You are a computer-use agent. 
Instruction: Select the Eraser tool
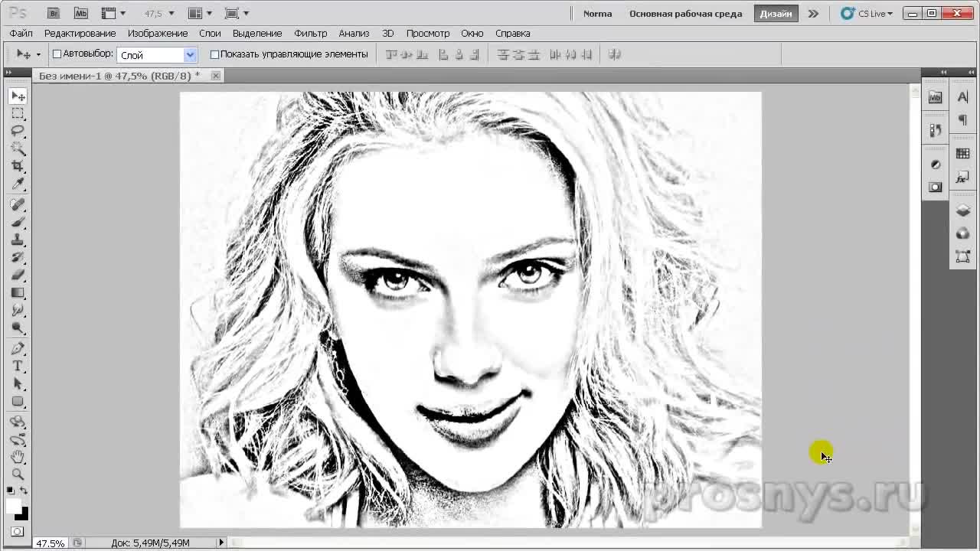click(18, 275)
